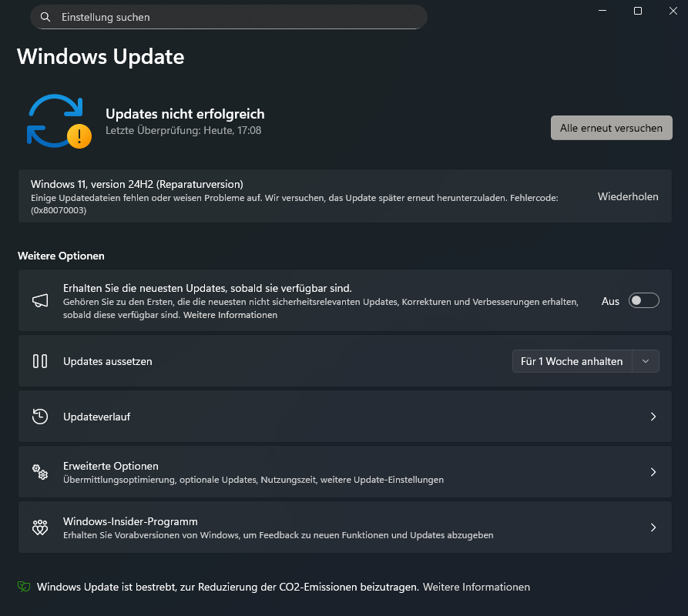Close the Settings window
The height and width of the screenshot is (616, 688).
673,11
